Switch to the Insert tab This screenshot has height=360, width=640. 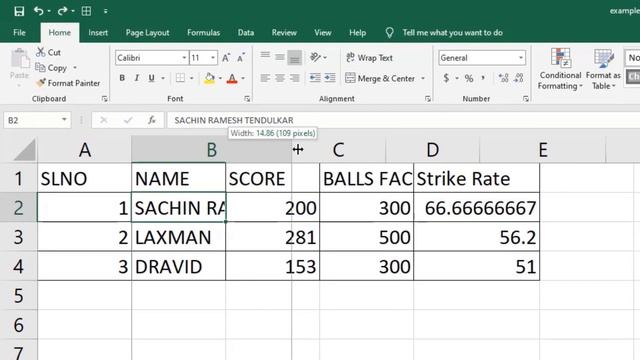coord(98,33)
